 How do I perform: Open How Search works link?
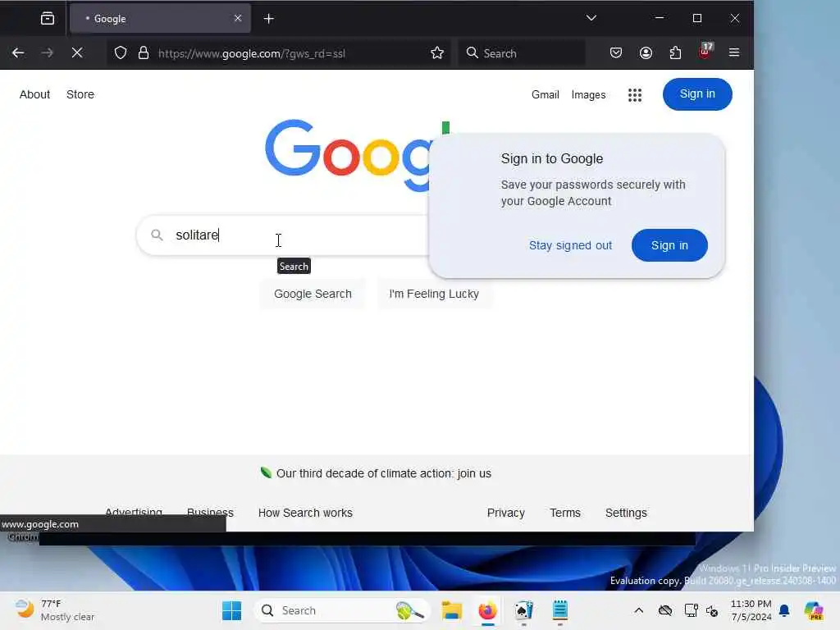click(305, 513)
